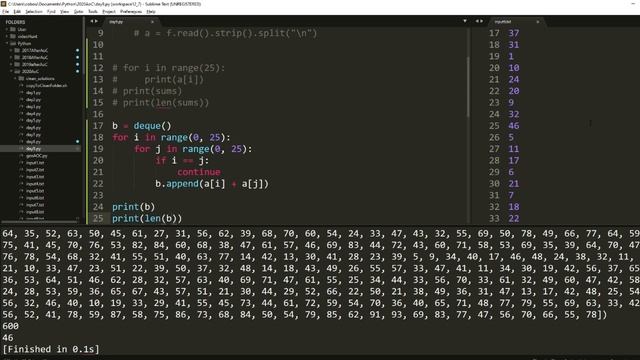Open the Edit menu
The image size is (640, 360).
(17, 11)
